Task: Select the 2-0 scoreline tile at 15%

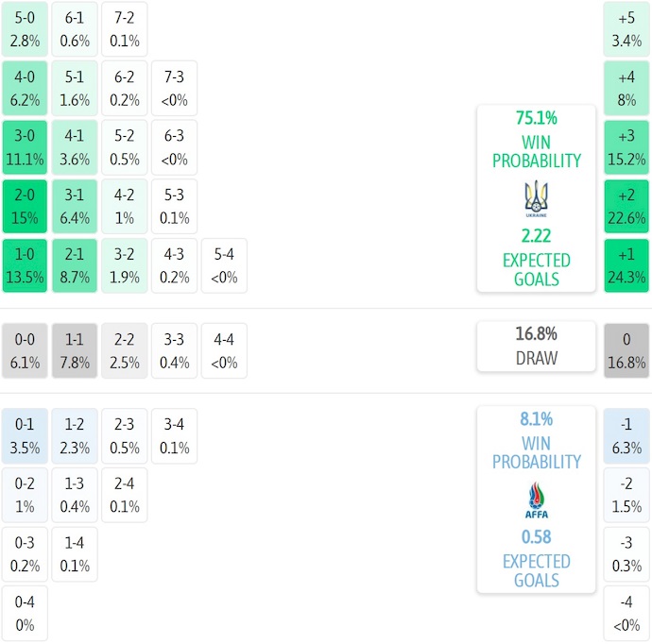Action: pyautogui.click(x=25, y=206)
